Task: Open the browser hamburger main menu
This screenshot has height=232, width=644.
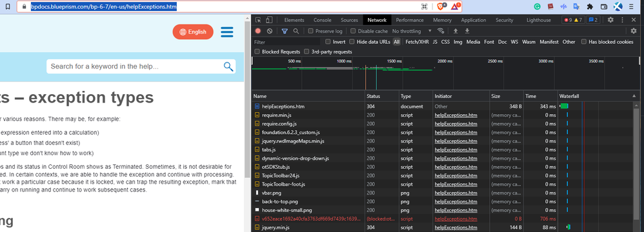Action: click(x=631, y=6)
